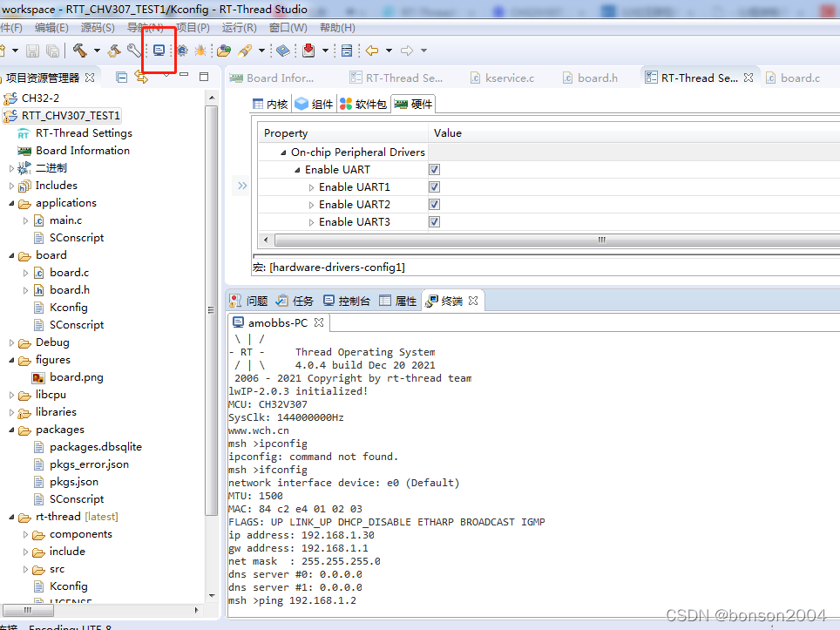
Task: Open the 运行(R) menu
Action: tap(239, 28)
